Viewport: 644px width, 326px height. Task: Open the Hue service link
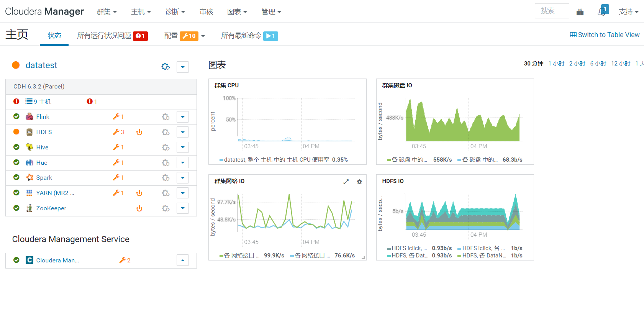point(42,163)
